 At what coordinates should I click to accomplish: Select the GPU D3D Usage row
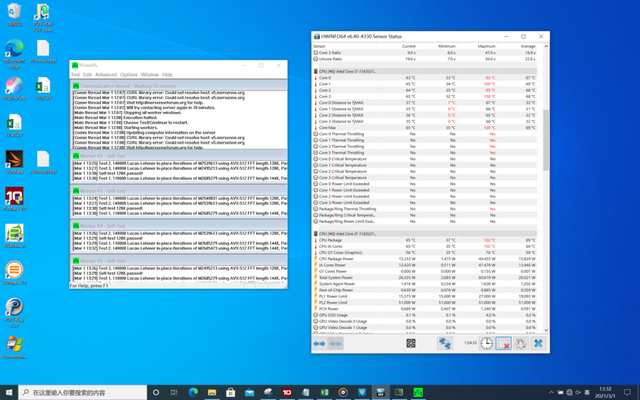pyautogui.click(x=425, y=315)
